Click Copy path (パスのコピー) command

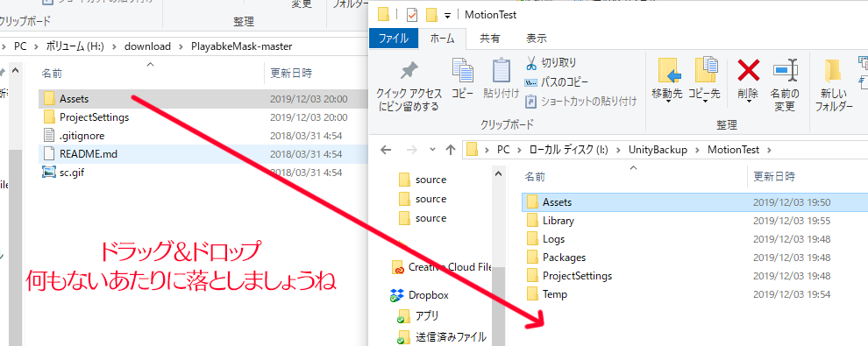pyautogui.click(x=557, y=82)
